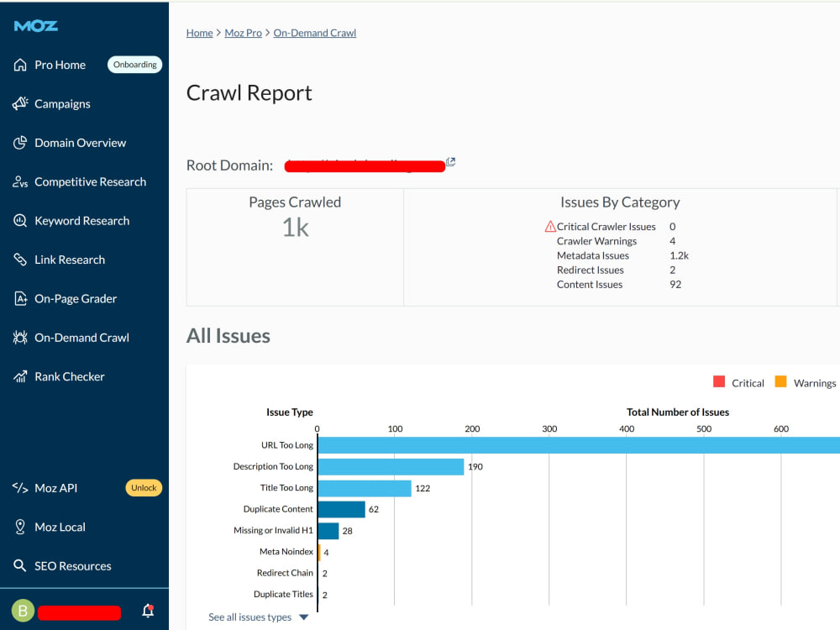This screenshot has height=630, width=840.
Task: Click the Rank Checker chart icon
Action: click(x=20, y=376)
